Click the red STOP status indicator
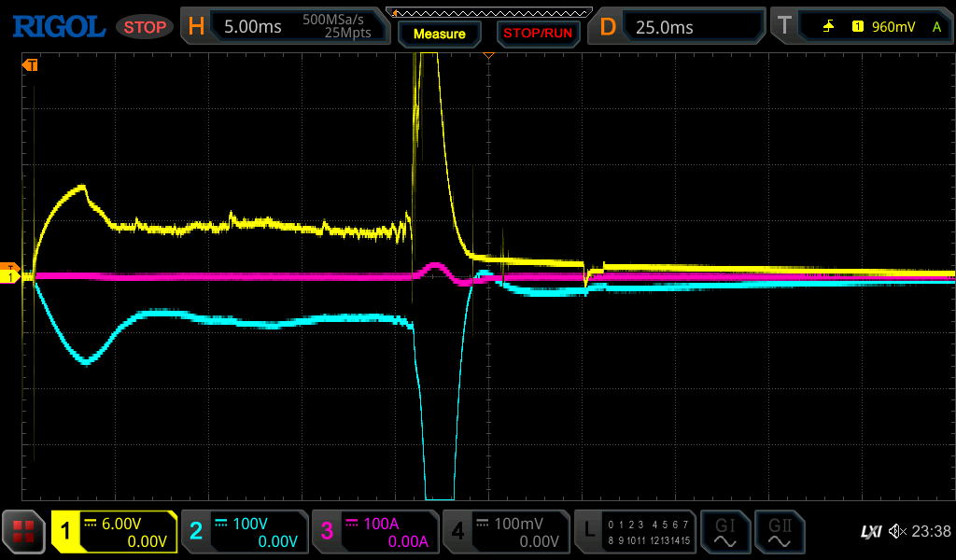This screenshot has height=560, width=956. [x=145, y=27]
